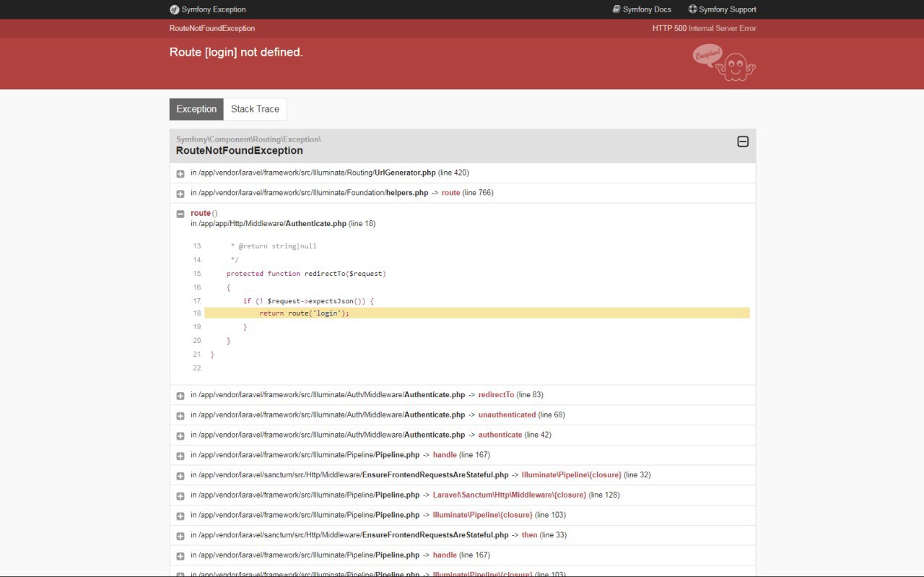Click the Symfony Docs book icon

(x=616, y=9)
